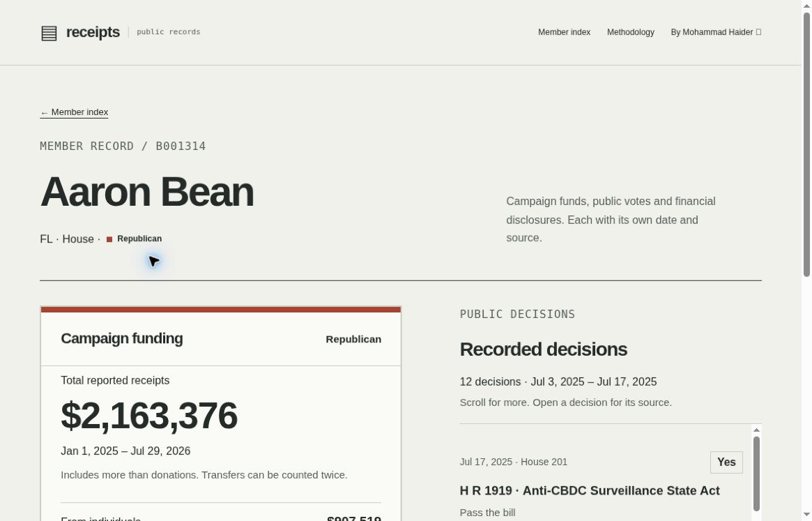Click page scroll-down arrow
The height and width of the screenshot is (521, 812).
(x=806, y=515)
